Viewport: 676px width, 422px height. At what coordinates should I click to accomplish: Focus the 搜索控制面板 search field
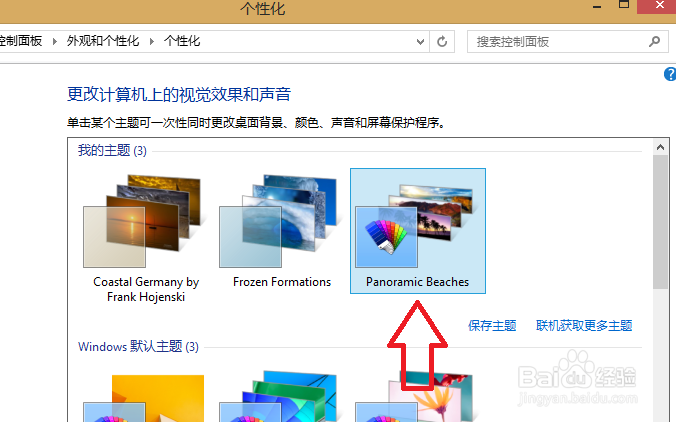tap(567, 42)
